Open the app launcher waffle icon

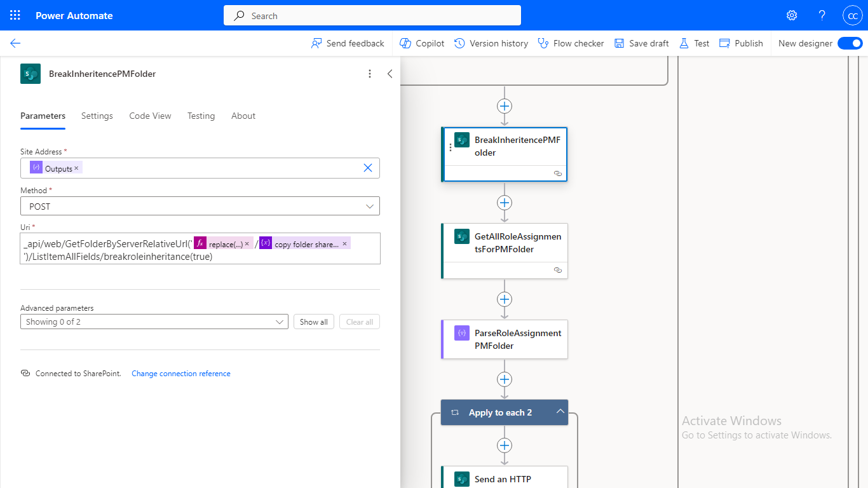click(x=15, y=15)
